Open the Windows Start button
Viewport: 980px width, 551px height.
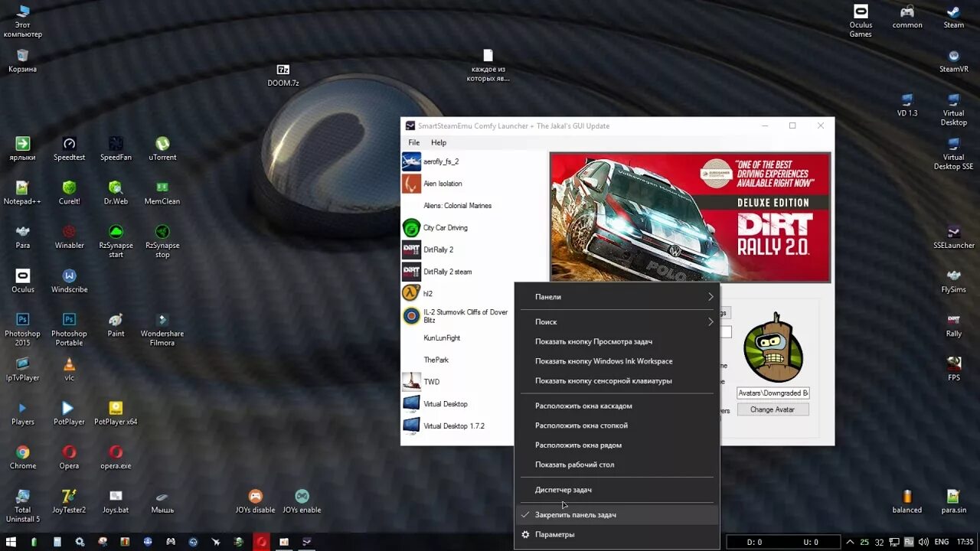coord(11,542)
